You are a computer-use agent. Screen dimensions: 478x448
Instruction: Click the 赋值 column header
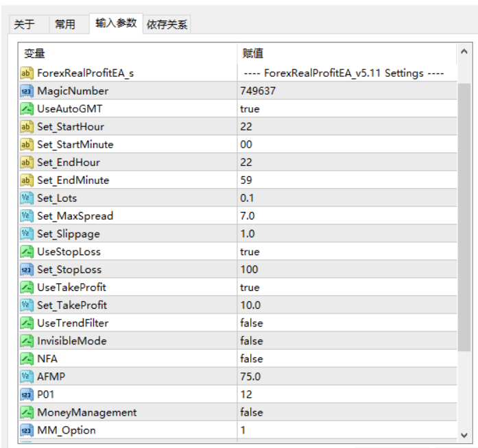(x=347, y=54)
